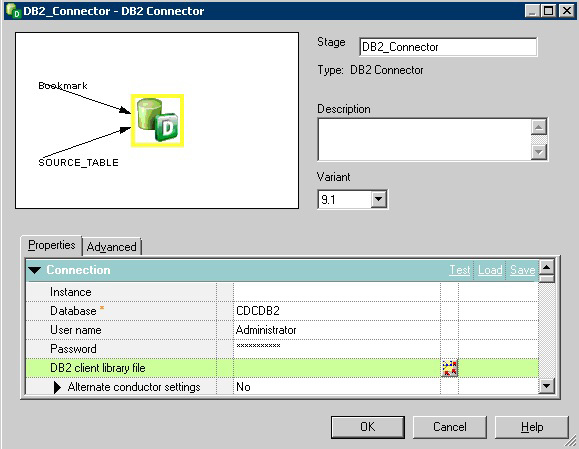This screenshot has width=579, height=449.
Task: Click the User name value Administrator
Action: point(337,330)
